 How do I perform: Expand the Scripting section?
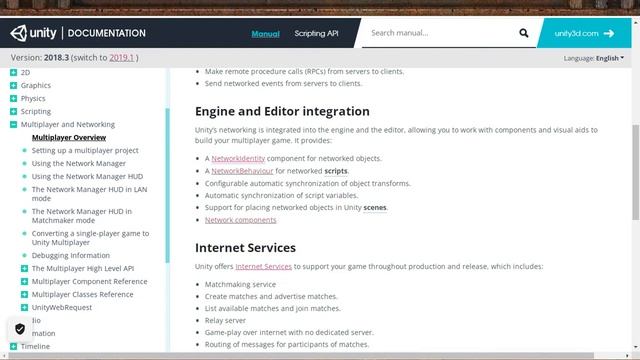13,111
